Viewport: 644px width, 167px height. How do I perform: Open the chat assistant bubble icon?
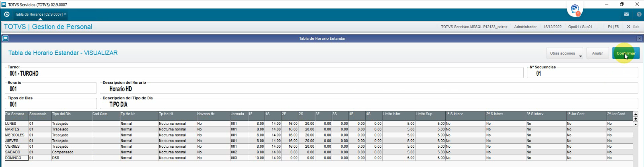[574, 10]
